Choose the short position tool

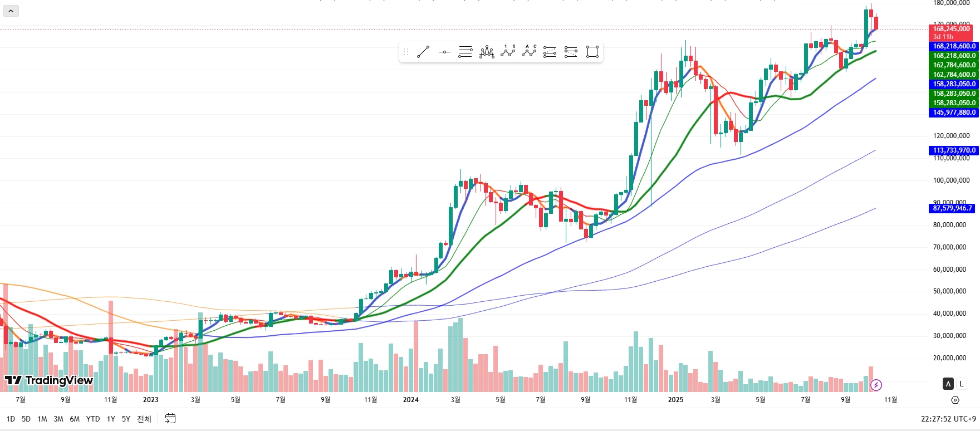pos(571,52)
